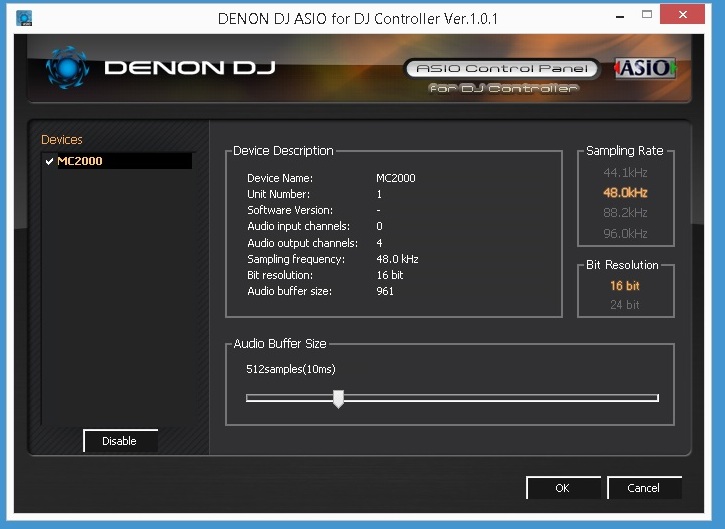
Task: Select 44.1kHz sampling rate
Action: pyautogui.click(x=624, y=171)
